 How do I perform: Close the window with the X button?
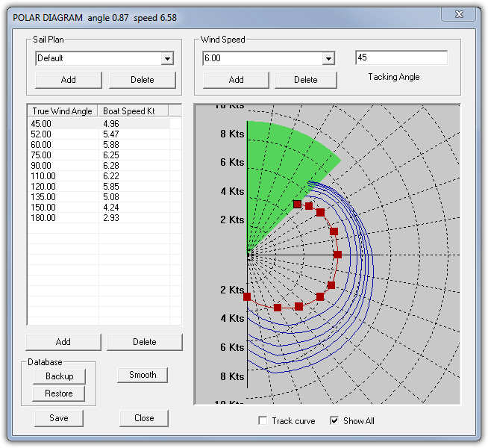coord(459,14)
